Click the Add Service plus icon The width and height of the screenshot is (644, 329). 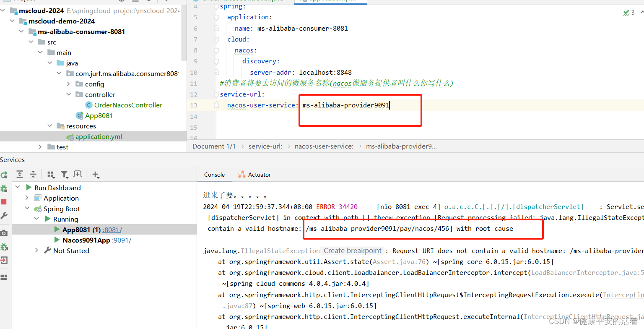click(x=95, y=174)
